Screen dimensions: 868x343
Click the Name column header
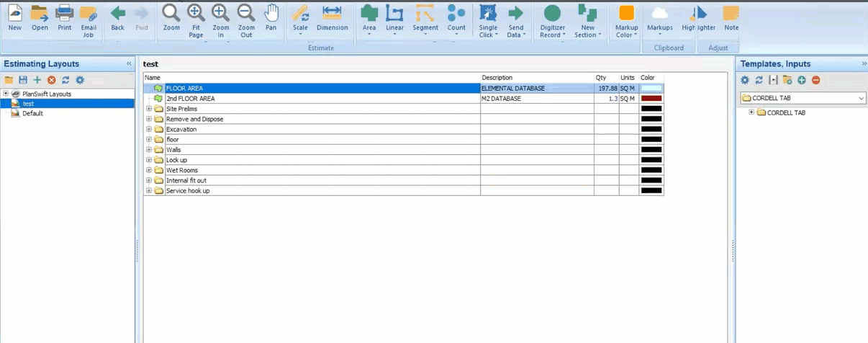click(312, 78)
